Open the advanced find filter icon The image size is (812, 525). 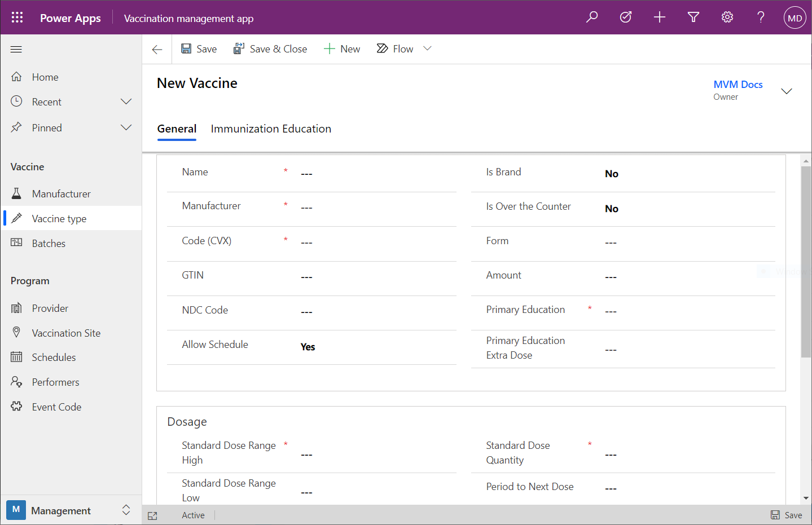(694, 17)
